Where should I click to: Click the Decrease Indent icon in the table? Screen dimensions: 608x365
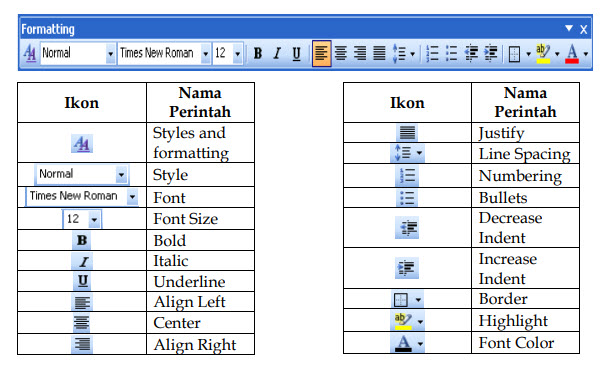pos(407,227)
